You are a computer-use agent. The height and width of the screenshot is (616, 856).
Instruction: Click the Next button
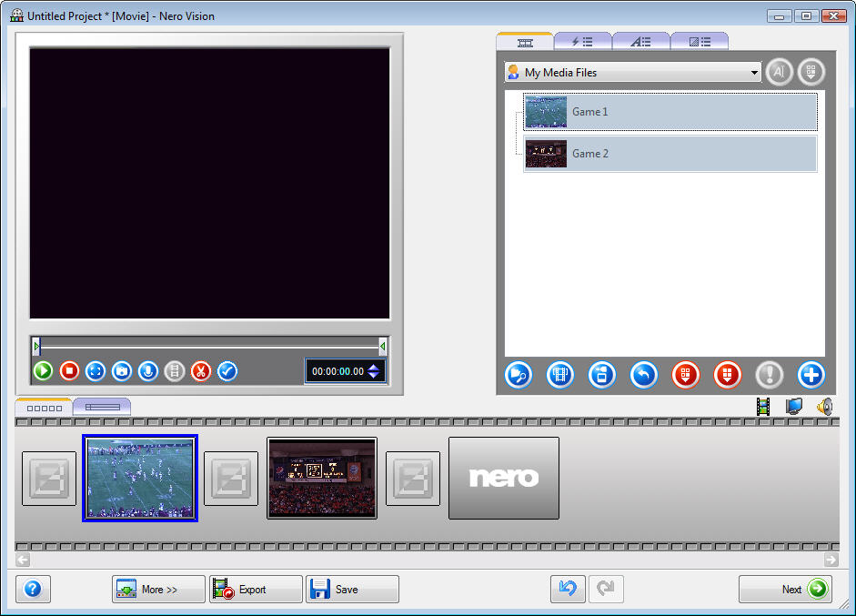coord(786,590)
